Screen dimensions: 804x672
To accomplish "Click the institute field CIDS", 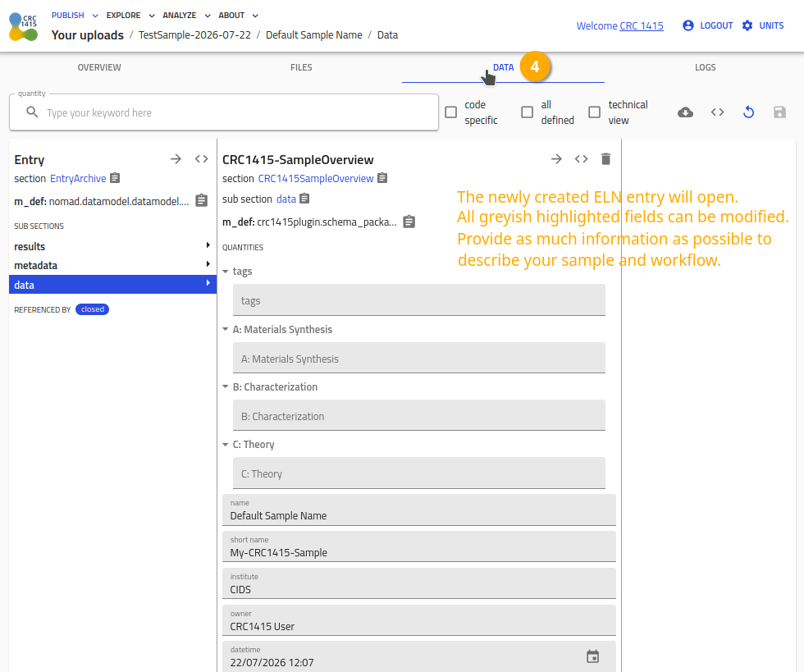I will click(x=419, y=583).
